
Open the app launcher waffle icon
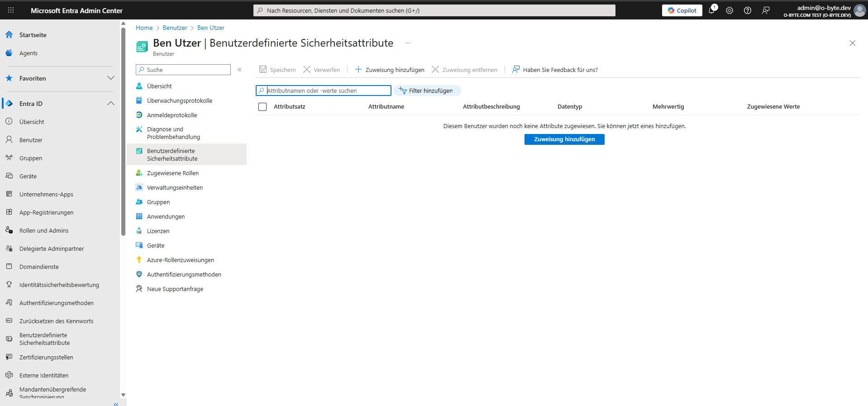(11, 10)
